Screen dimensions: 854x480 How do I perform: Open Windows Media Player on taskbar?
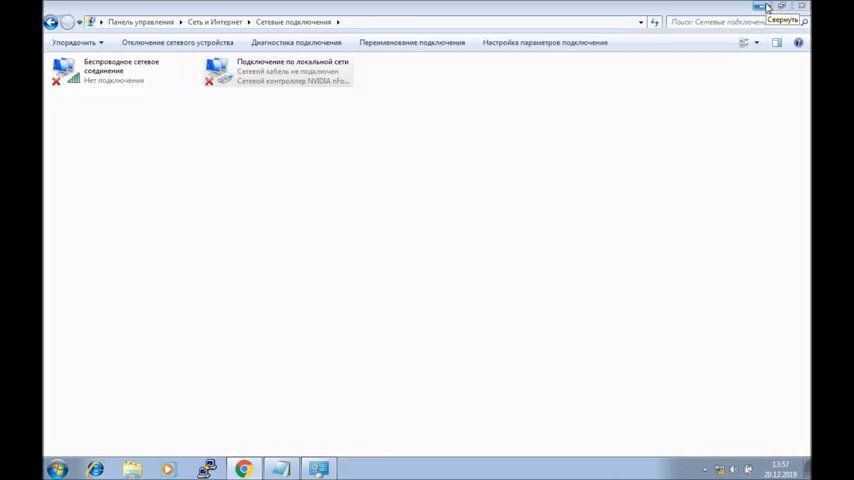pos(168,469)
